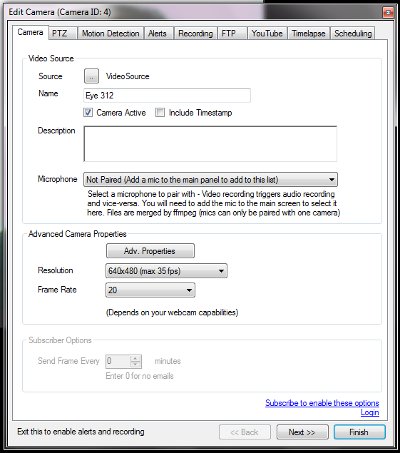Screen dimensions: 400x453
Task: Enable the Include Timestamp checkbox
Action: tap(160, 113)
